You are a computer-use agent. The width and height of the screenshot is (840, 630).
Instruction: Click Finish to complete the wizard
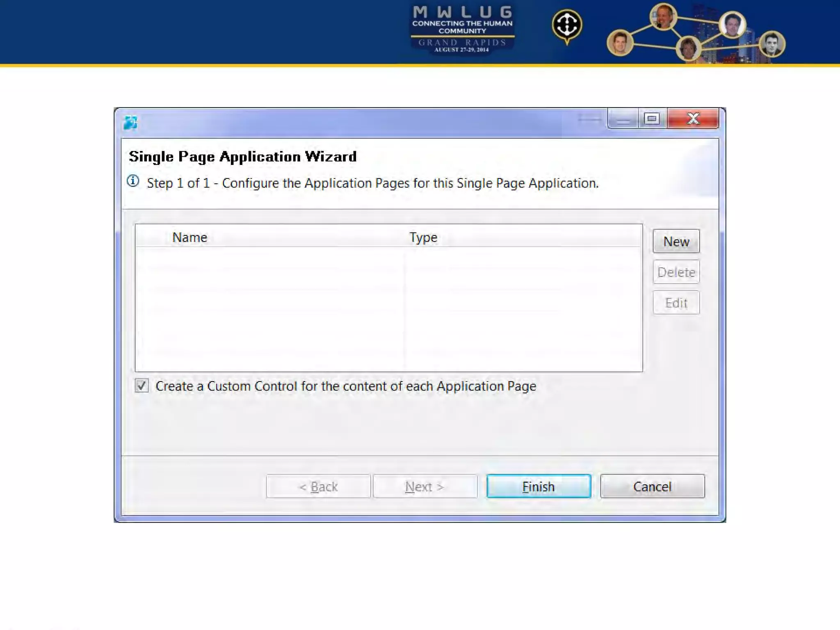(538, 486)
